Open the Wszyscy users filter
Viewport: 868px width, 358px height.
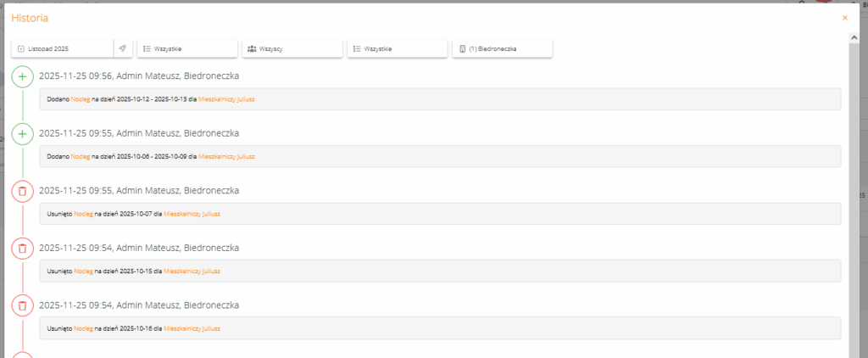click(292, 49)
